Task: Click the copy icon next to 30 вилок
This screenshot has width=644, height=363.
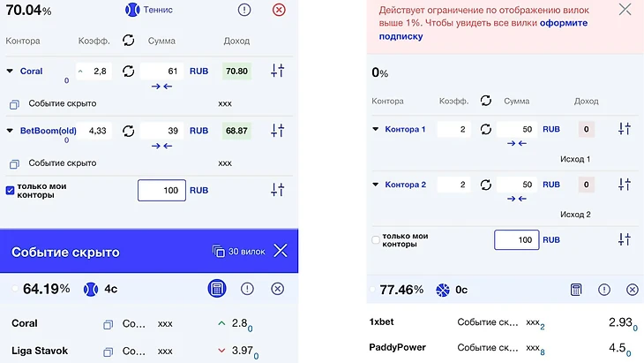Action: (219, 252)
